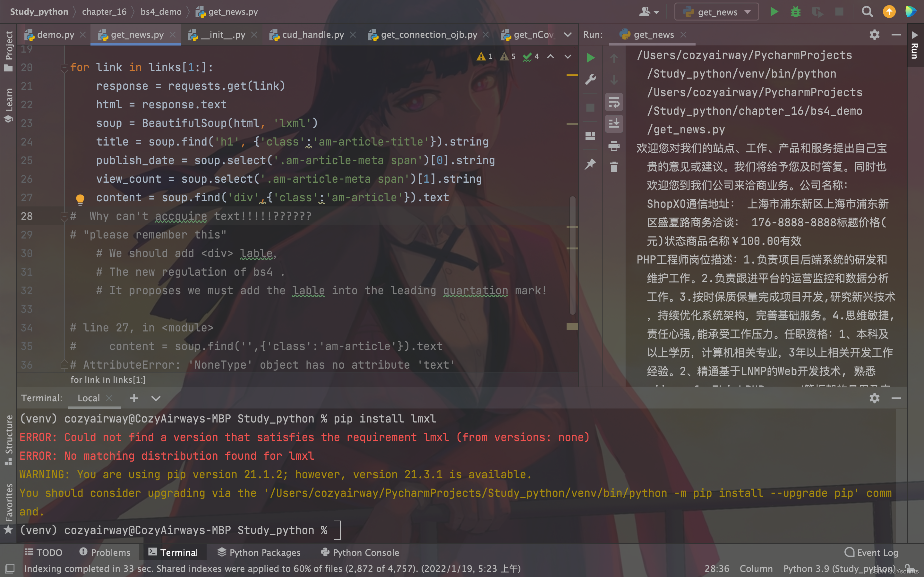
Task: Toggle soft-wrap in the Run output
Action: [613, 102]
